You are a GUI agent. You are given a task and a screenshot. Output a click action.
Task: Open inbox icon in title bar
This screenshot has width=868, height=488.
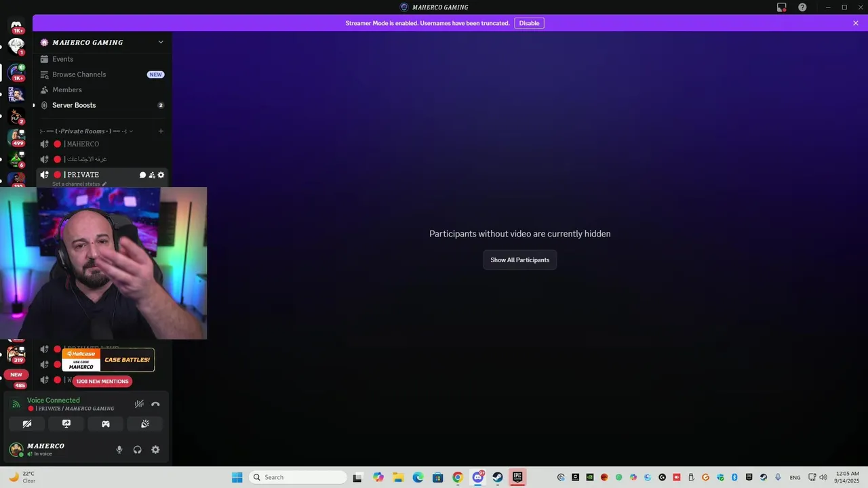pyautogui.click(x=782, y=7)
